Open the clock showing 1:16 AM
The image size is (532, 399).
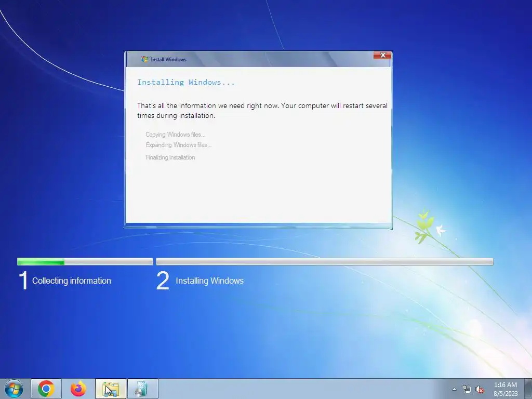click(x=506, y=389)
